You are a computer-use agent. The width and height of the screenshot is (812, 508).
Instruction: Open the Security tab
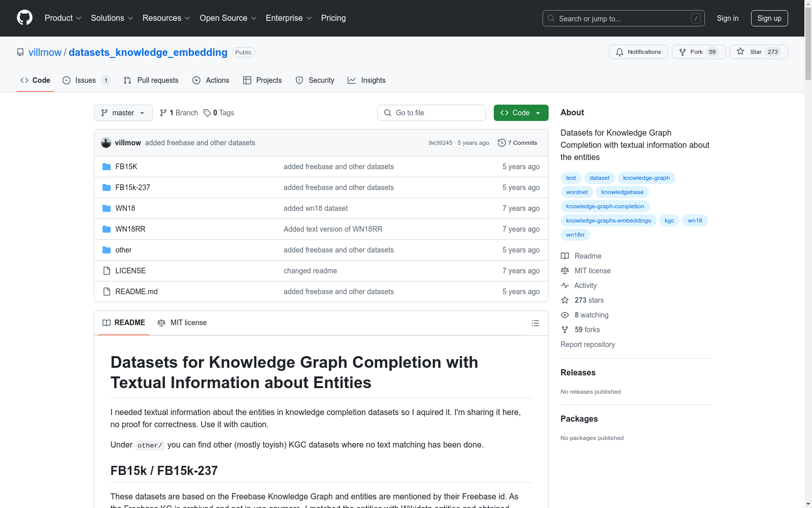pyautogui.click(x=315, y=80)
